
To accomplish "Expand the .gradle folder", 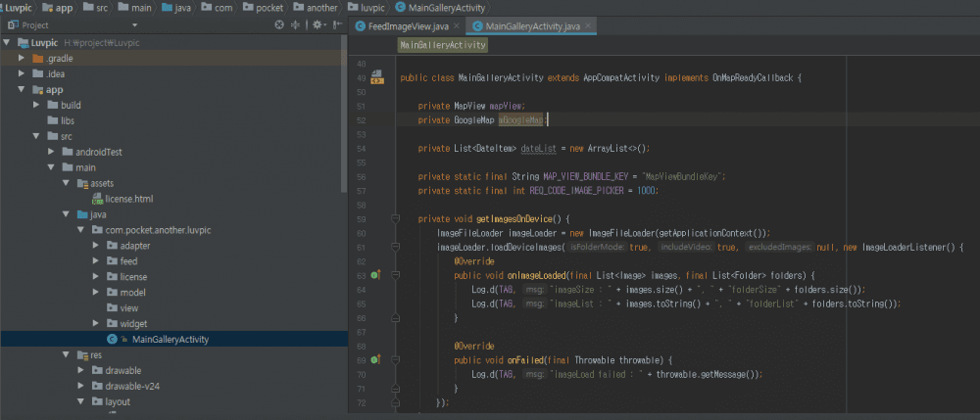I will click(x=22, y=58).
